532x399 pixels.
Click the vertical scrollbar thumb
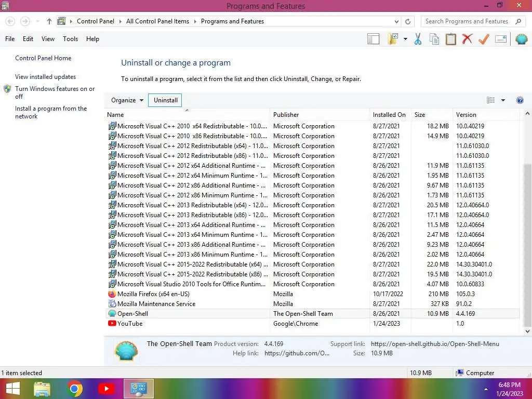[x=527, y=245]
